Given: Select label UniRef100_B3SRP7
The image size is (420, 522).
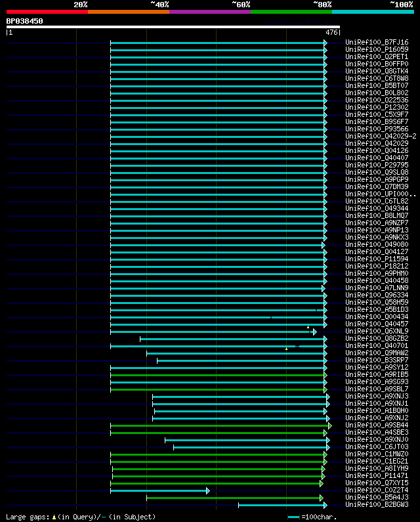Looking at the screenshot, I should click(x=377, y=360).
